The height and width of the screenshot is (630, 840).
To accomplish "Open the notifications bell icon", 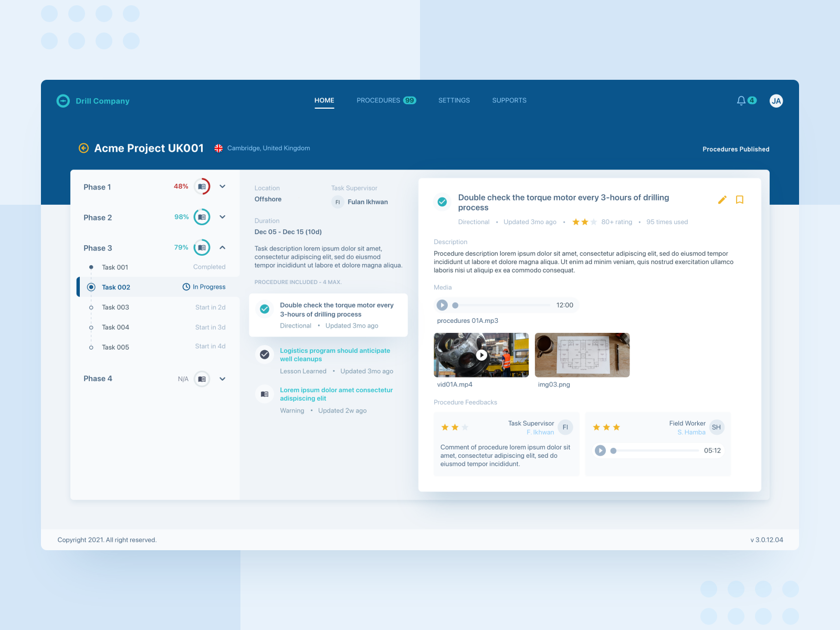I will [x=741, y=100].
